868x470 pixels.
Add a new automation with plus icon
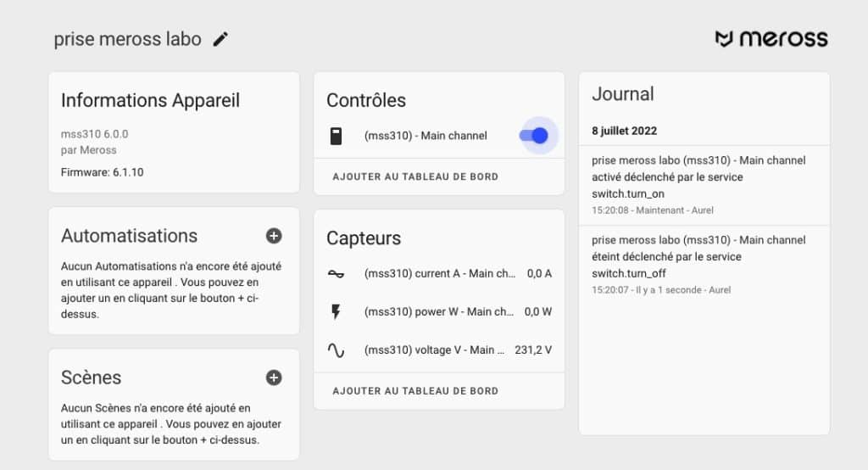click(274, 236)
